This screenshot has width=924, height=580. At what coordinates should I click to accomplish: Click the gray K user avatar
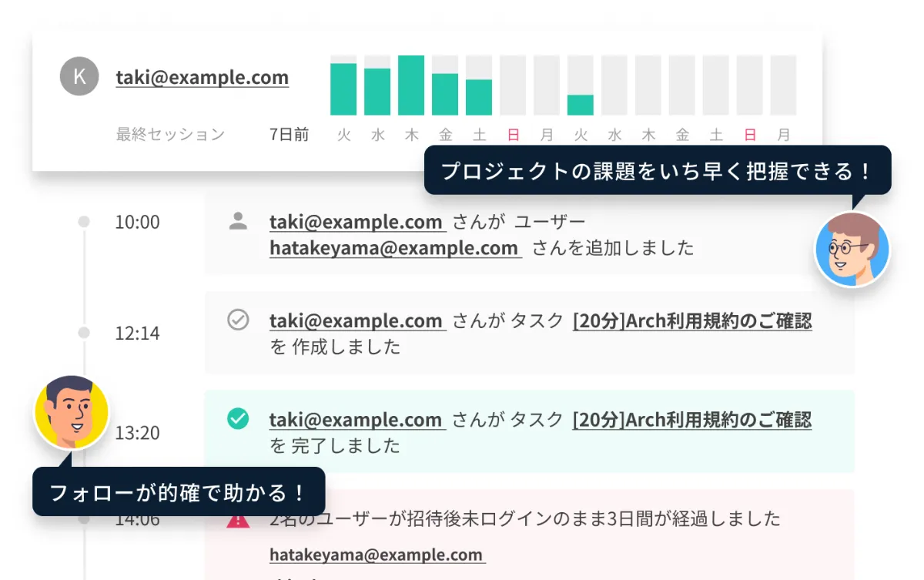click(79, 76)
